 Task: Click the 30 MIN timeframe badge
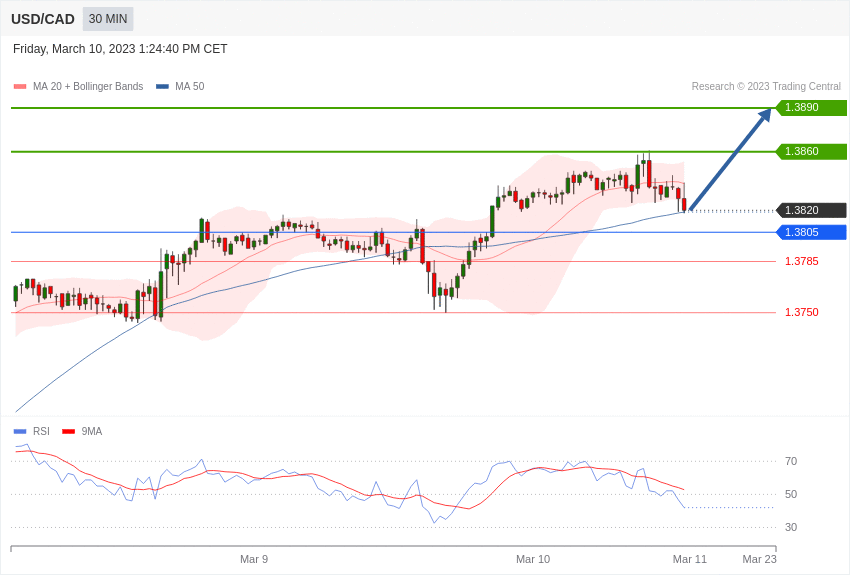(x=108, y=19)
